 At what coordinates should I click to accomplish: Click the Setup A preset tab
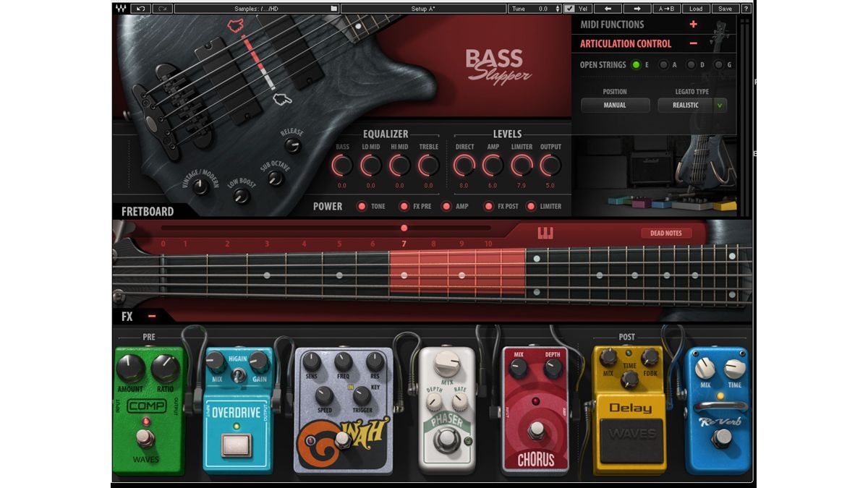point(424,8)
